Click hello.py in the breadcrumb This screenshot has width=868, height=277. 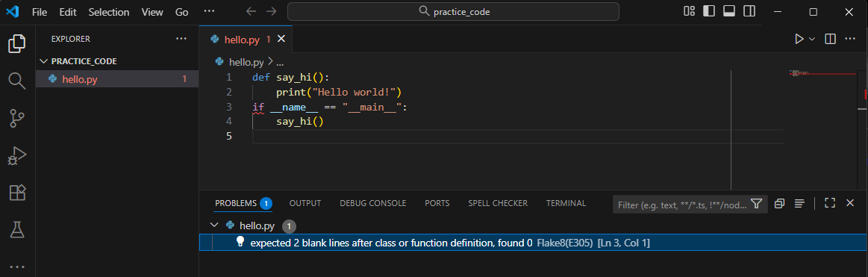[246, 62]
